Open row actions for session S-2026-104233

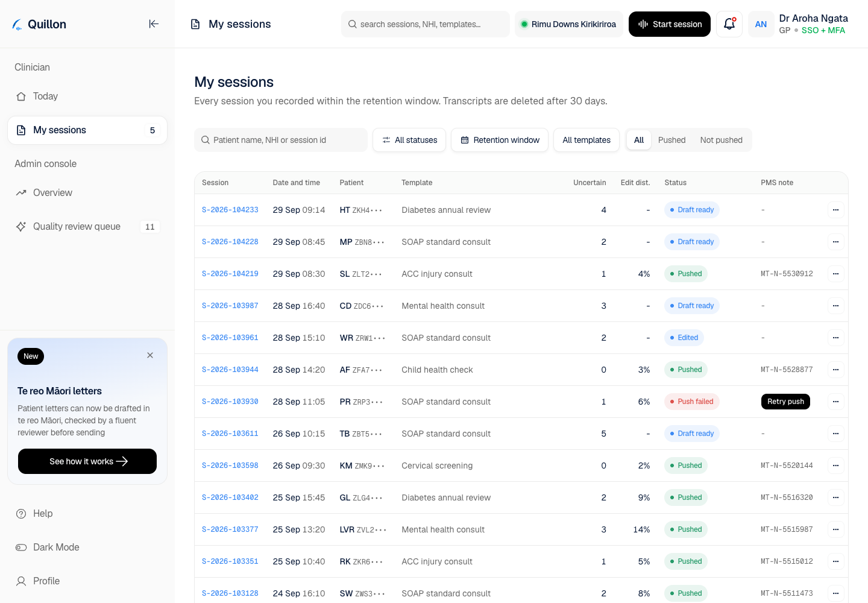(835, 210)
